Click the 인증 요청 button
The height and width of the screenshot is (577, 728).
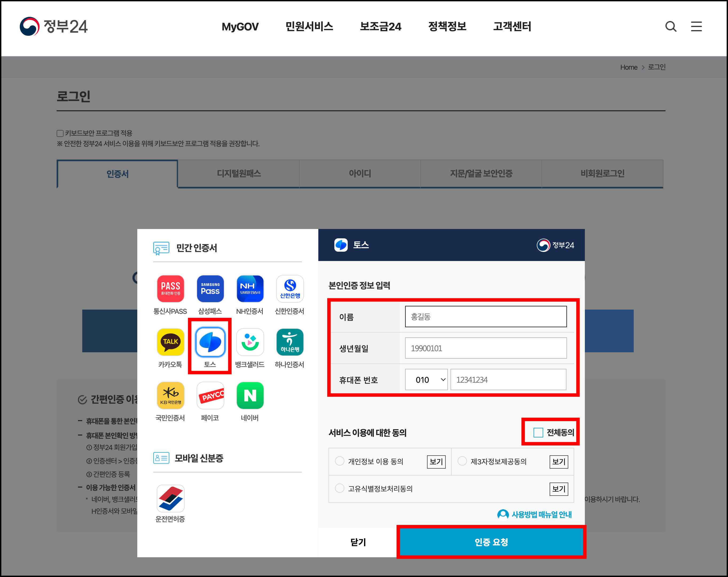tap(491, 542)
